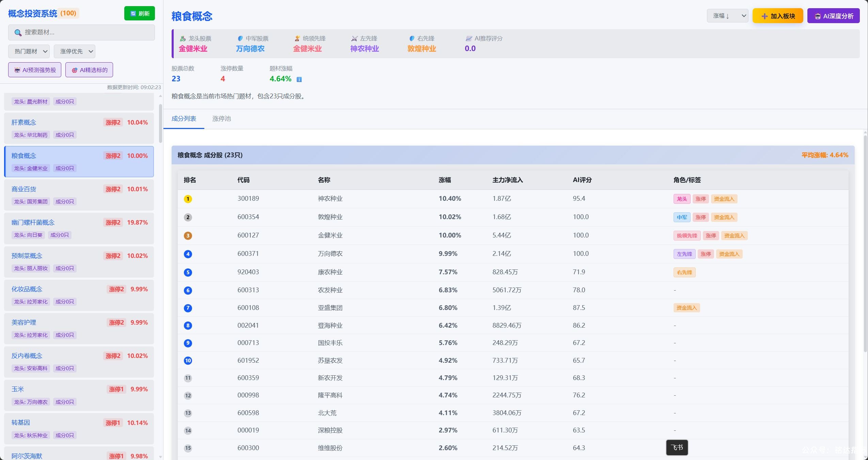Click the 主力净流入 column header

click(x=508, y=180)
